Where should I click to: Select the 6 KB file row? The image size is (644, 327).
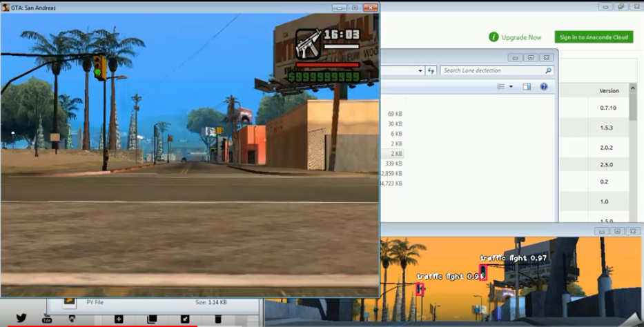tap(396, 134)
